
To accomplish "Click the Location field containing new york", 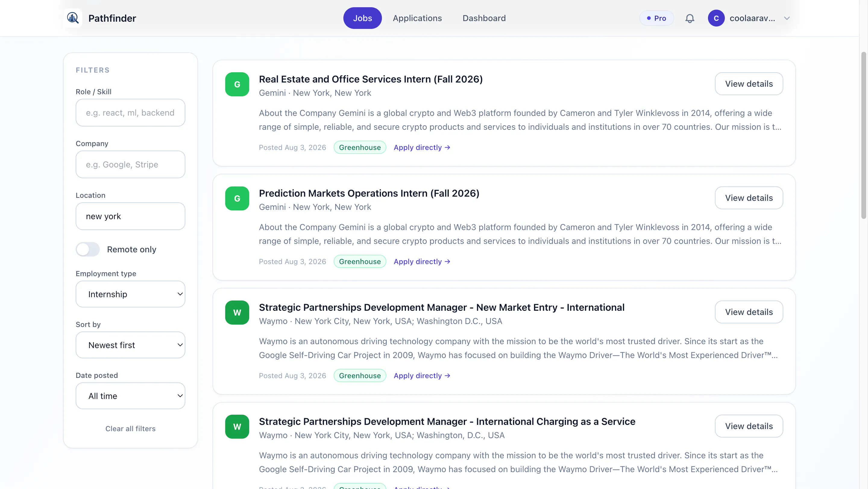I will (131, 216).
